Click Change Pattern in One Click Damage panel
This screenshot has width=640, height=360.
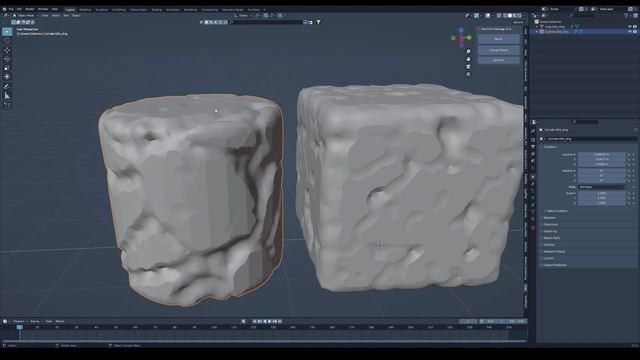coord(498,50)
